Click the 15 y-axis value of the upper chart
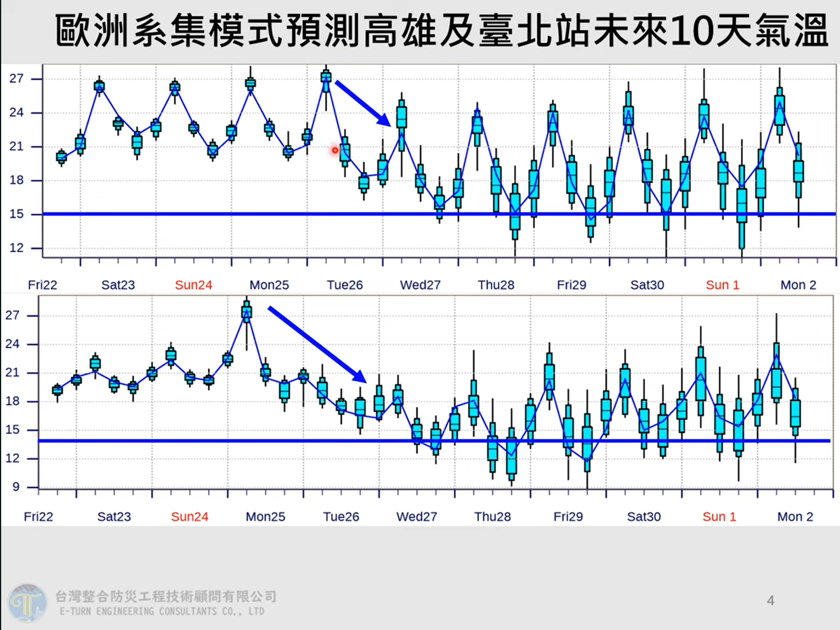The image size is (840, 630). pyautogui.click(x=16, y=213)
